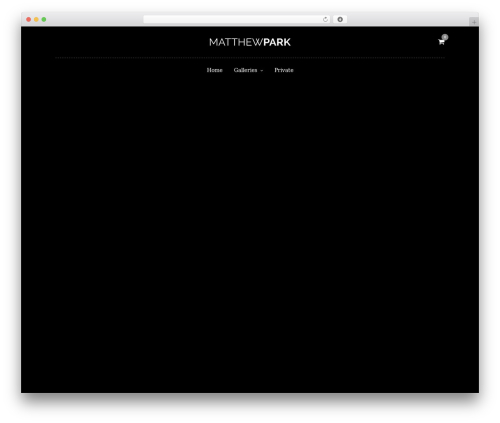Click the download icon beside the address bar
This screenshot has width=500, height=423.
340,19
